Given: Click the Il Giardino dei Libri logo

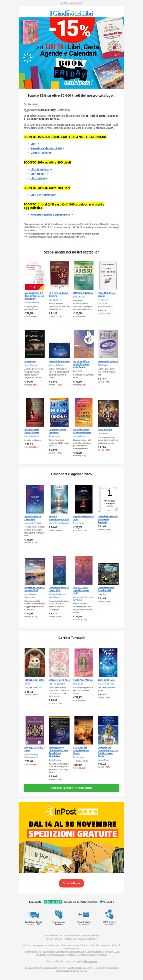Looking at the screenshot, I should tap(71, 13).
